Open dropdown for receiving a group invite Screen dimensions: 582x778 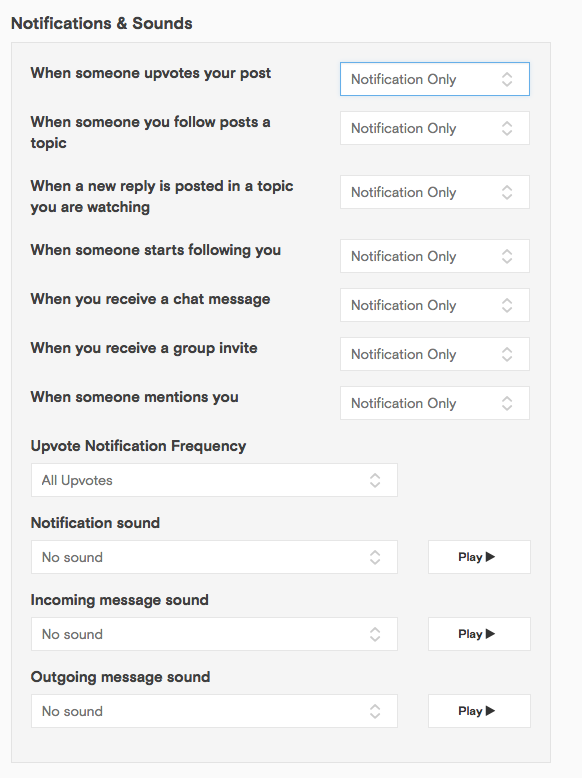(435, 354)
